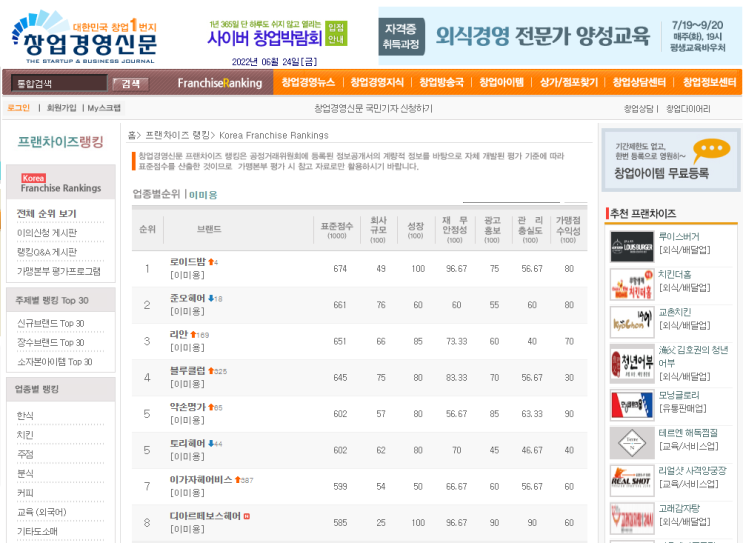Open the FranchiseRanking menu
This screenshot has width=743, height=543.
220,83
